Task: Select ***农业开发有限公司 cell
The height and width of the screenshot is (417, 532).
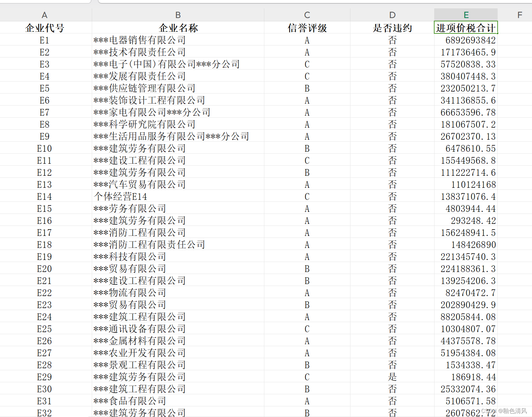Action: (x=178, y=353)
